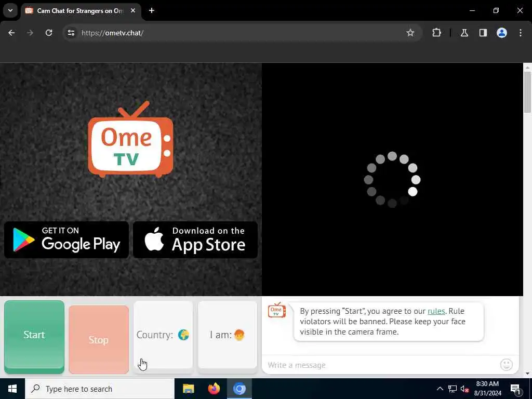The width and height of the screenshot is (532, 399).
Task: Click the green Start button
Action: pyautogui.click(x=34, y=337)
